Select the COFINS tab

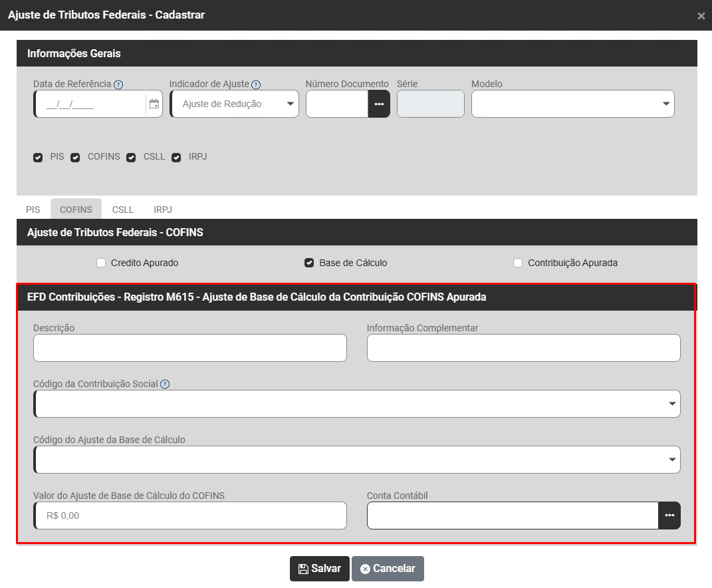(x=76, y=210)
